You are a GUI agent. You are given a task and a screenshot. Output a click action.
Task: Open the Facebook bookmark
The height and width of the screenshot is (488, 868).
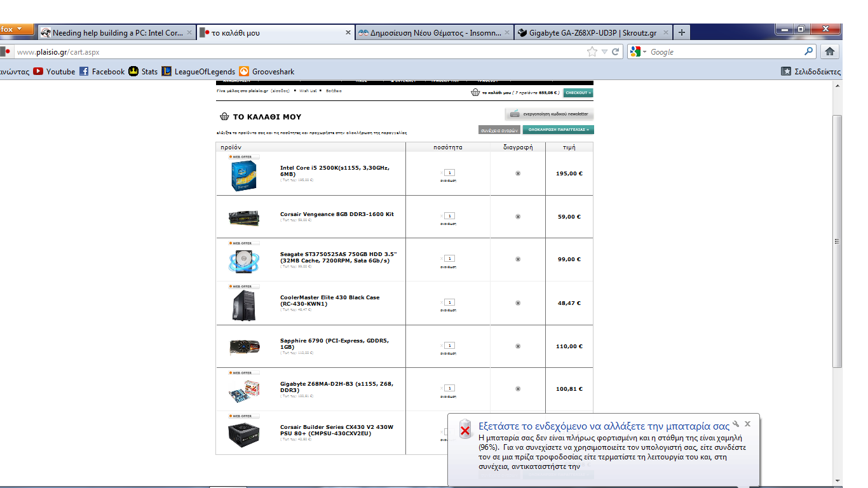click(x=102, y=72)
